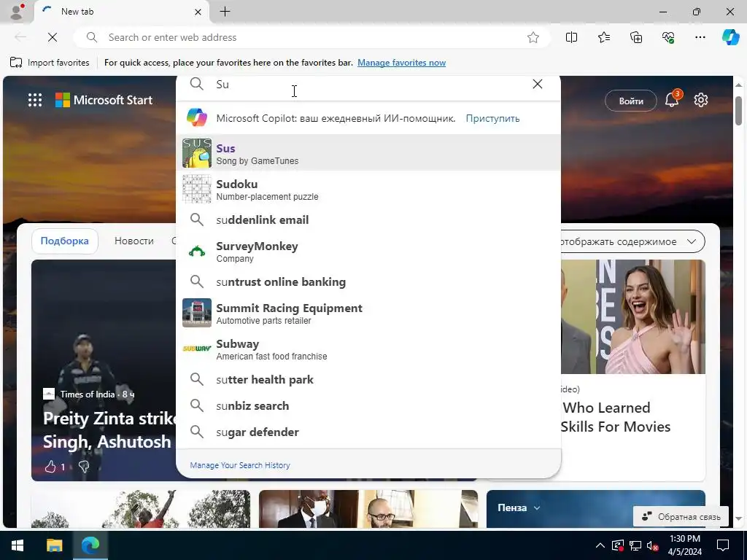Open Manage Your Search History
The height and width of the screenshot is (560, 747).
239,465
